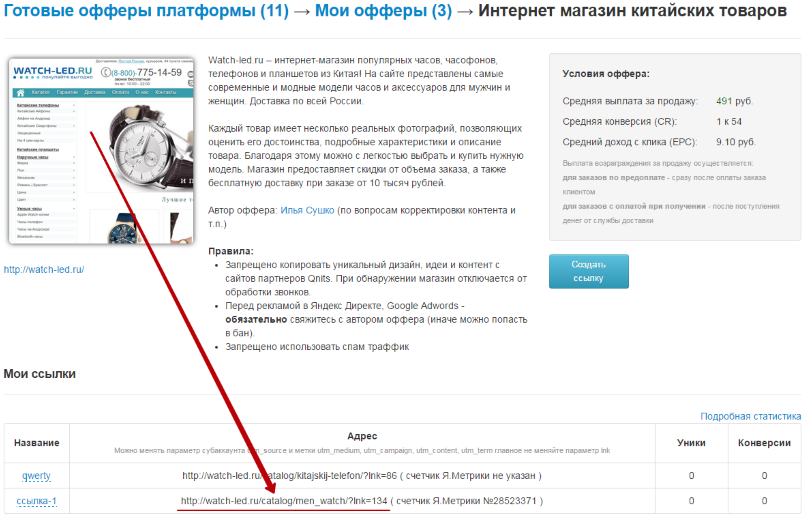
Task: Open the 'ссылка-1' link name
Action: tap(37, 501)
